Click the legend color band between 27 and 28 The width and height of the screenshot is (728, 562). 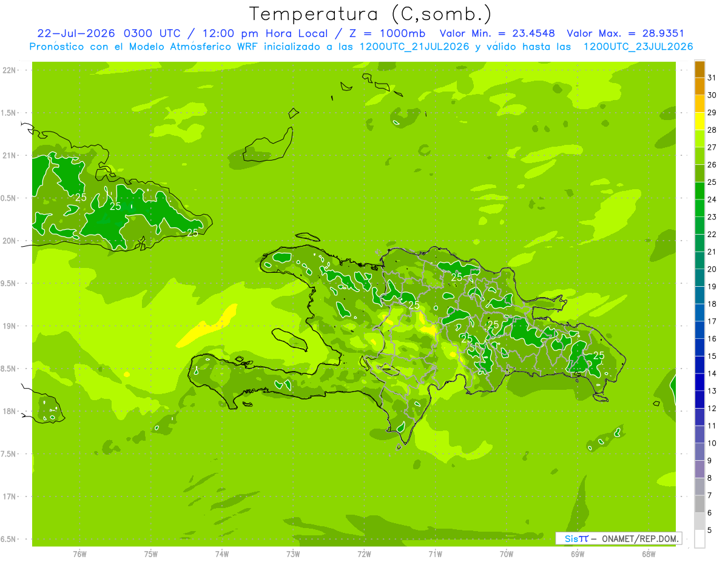point(699,138)
